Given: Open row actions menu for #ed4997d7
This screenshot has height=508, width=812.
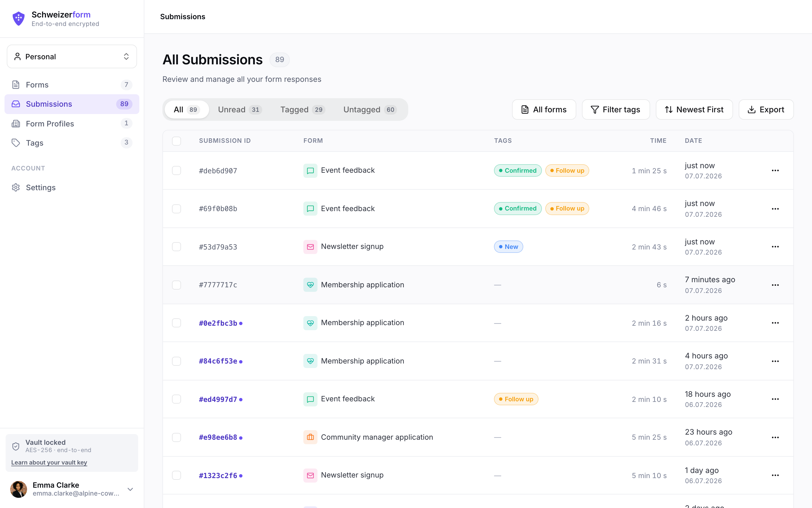Looking at the screenshot, I should pyautogui.click(x=775, y=399).
